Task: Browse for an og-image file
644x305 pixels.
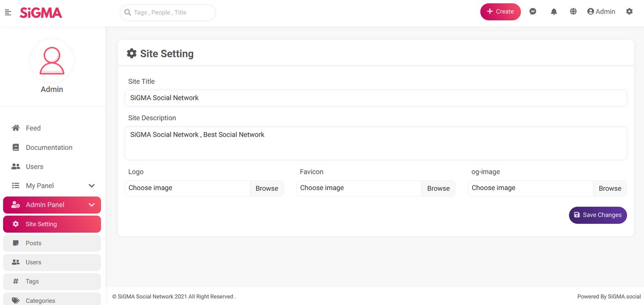Action: 610,188
